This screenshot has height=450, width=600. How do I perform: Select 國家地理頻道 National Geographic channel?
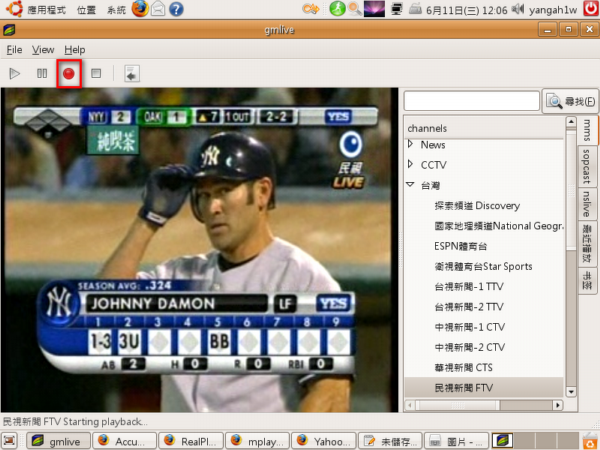point(499,226)
